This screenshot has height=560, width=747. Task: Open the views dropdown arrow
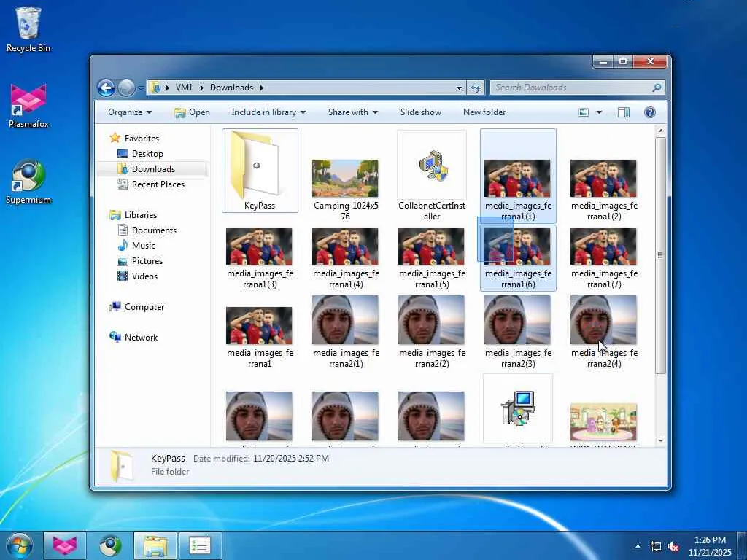tap(599, 112)
